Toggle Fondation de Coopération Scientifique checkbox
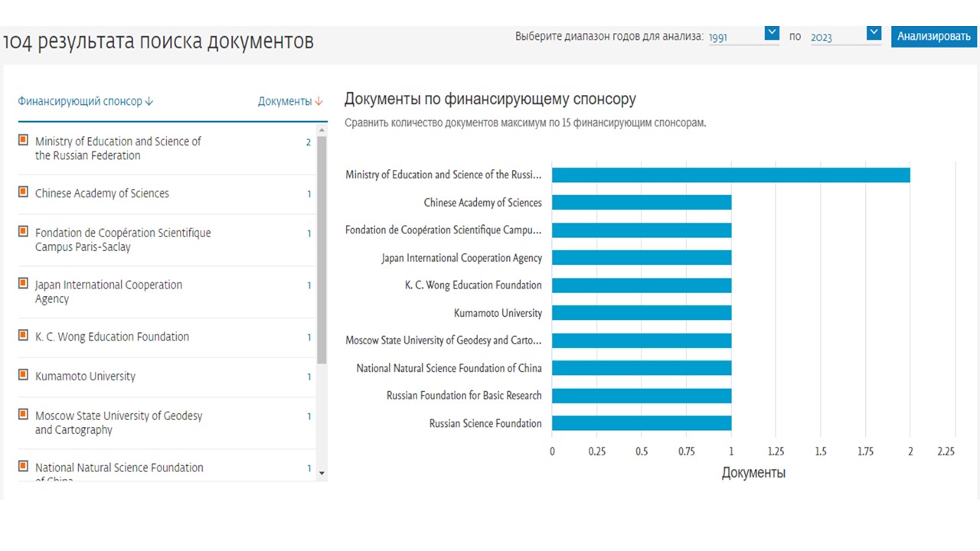Image resolution: width=980 pixels, height=551 pixels. pos(23,231)
